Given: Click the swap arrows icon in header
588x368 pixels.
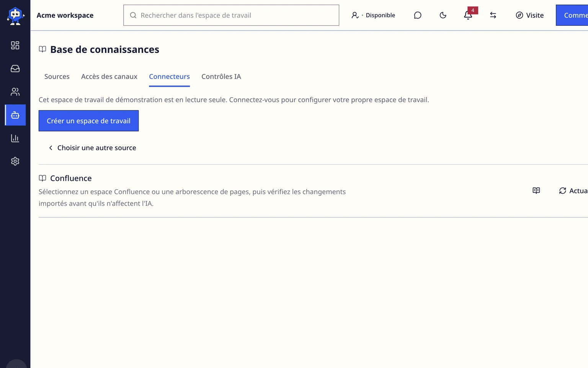Looking at the screenshot, I should (493, 15).
